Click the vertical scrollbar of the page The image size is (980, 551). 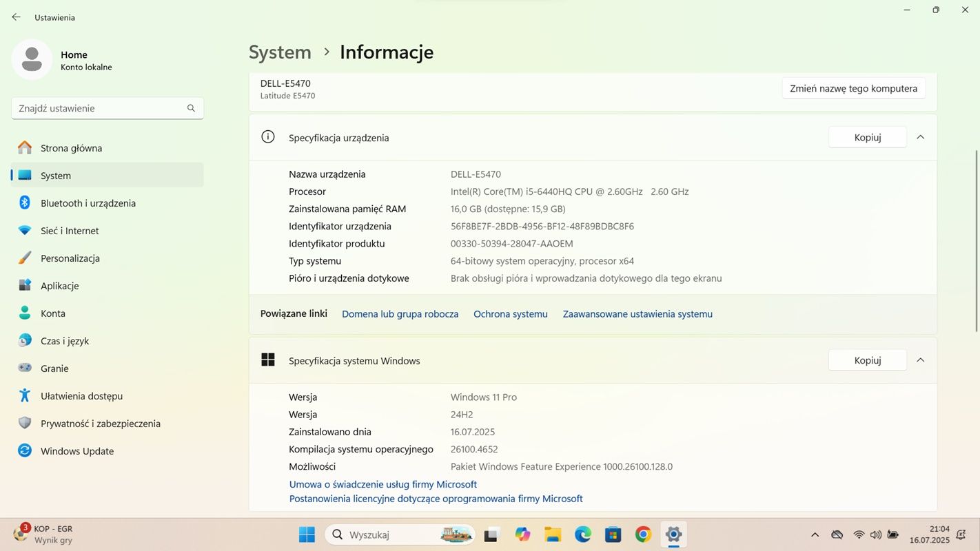[975, 240]
